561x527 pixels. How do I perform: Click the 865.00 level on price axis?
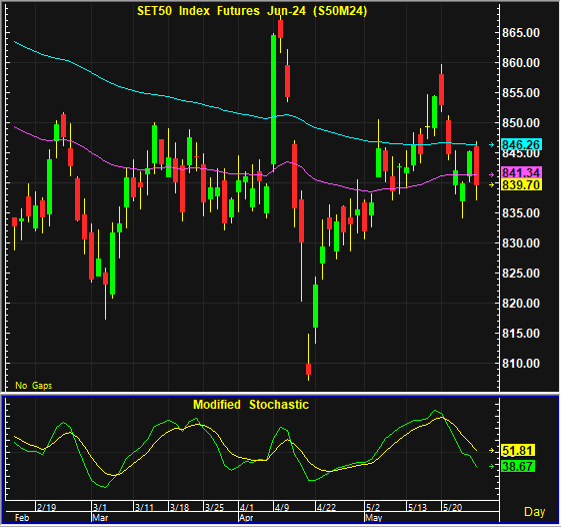(x=521, y=33)
